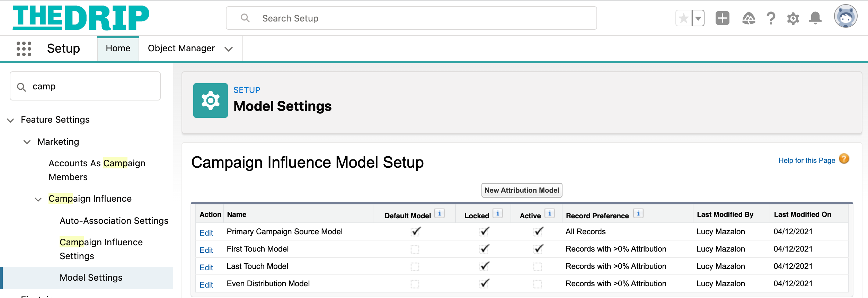Image resolution: width=868 pixels, height=298 pixels.
Task: Toggle Locked for Primary Campaign Source Model
Action: point(484,231)
